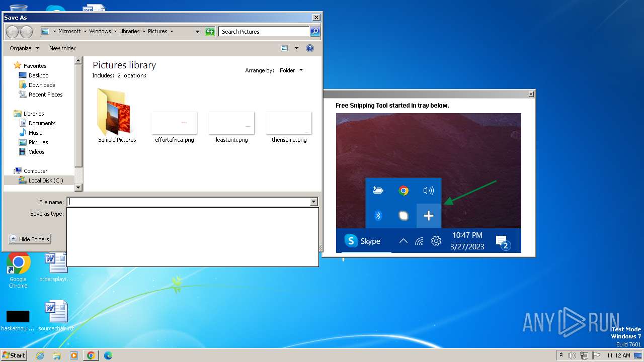
Task: Click the 2 locations link
Action: click(132, 75)
